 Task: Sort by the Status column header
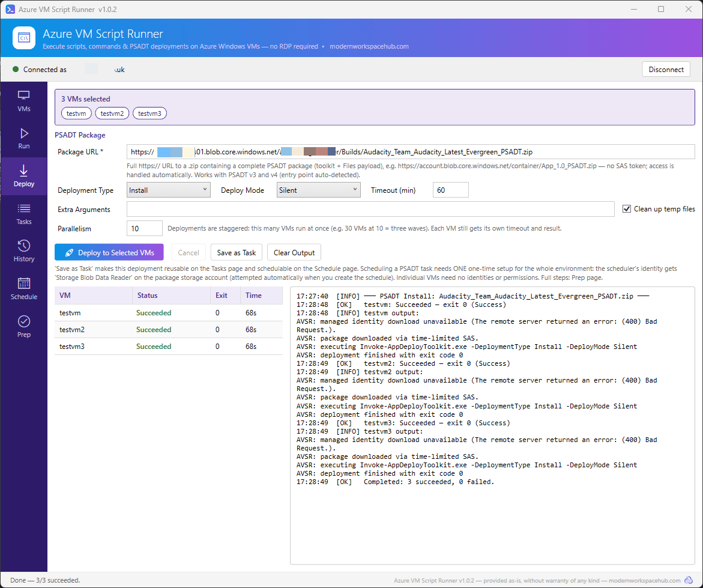click(x=171, y=295)
